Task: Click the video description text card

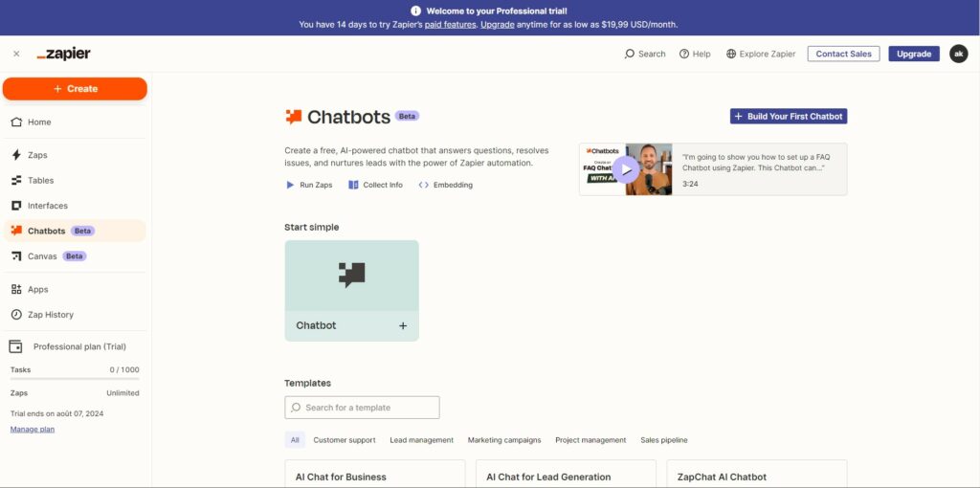Action: coord(759,169)
